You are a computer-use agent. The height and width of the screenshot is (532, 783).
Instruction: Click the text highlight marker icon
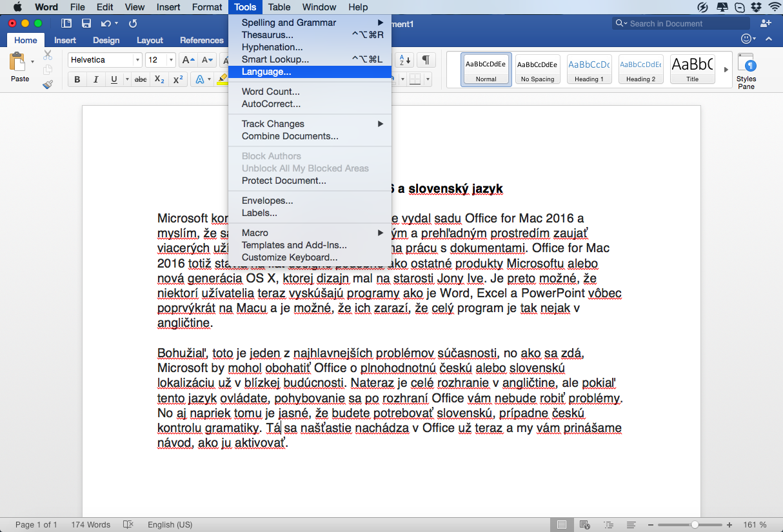(222, 79)
